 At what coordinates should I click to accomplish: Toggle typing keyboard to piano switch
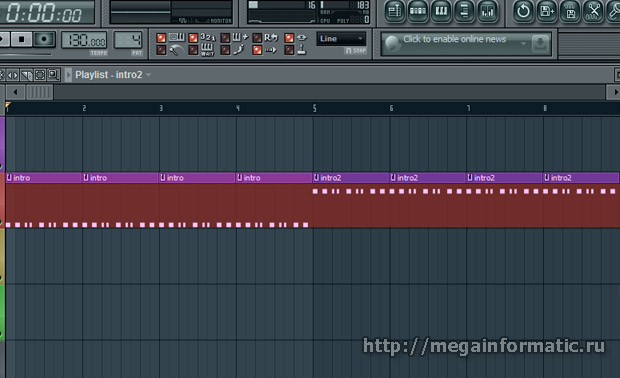pos(161,38)
